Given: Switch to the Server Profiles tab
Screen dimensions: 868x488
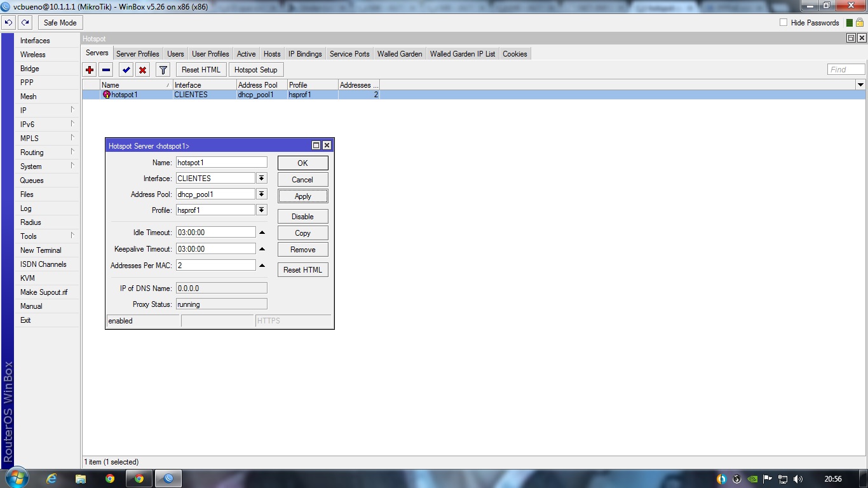Looking at the screenshot, I should (138, 54).
